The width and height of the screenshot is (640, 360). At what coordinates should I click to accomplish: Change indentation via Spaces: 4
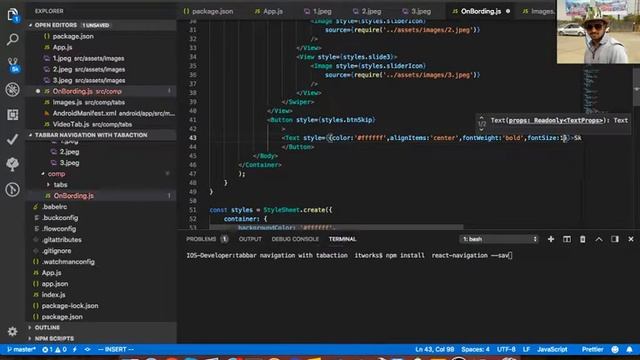pos(475,349)
